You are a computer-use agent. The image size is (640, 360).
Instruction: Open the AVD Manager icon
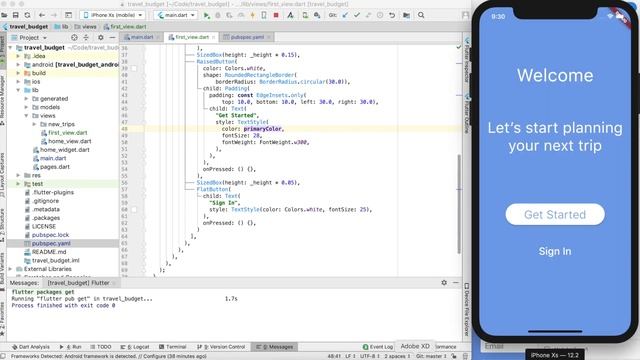pyautogui.click(x=305, y=15)
